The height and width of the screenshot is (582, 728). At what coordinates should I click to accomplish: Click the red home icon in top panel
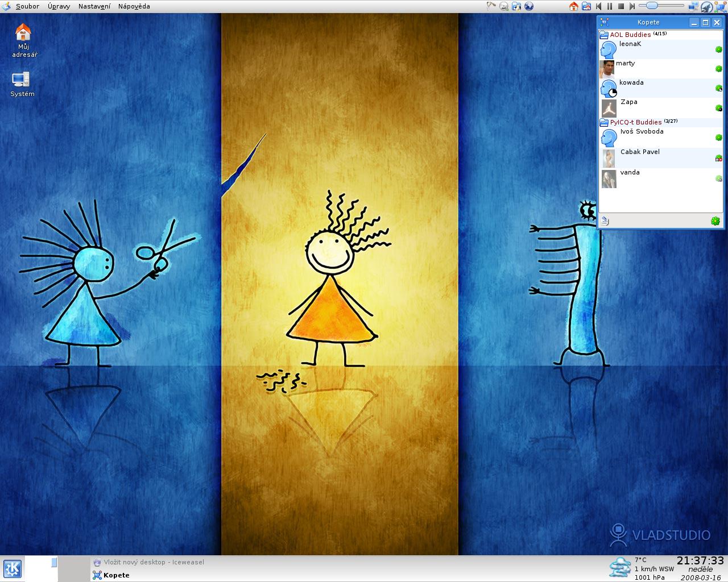573,6
